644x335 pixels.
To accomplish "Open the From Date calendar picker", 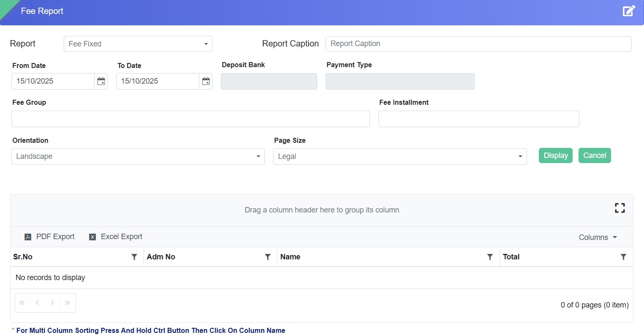I will coord(101,82).
